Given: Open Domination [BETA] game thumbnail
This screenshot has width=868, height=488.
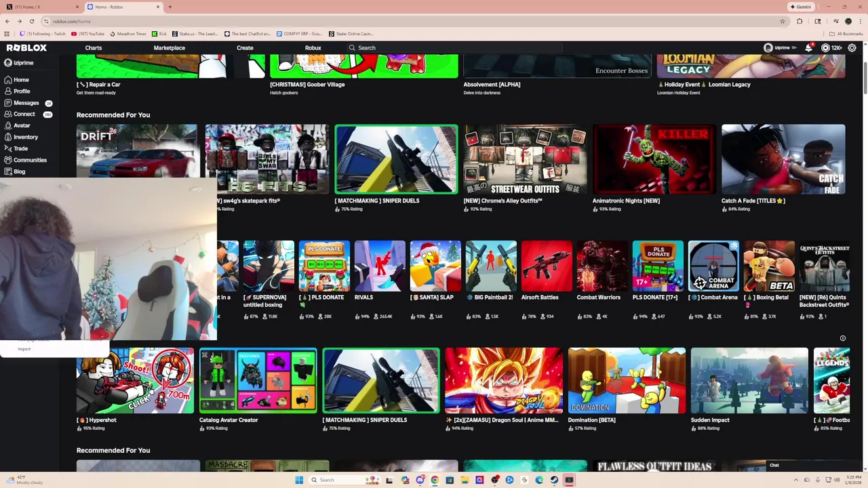Looking at the screenshot, I should pos(627,380).
